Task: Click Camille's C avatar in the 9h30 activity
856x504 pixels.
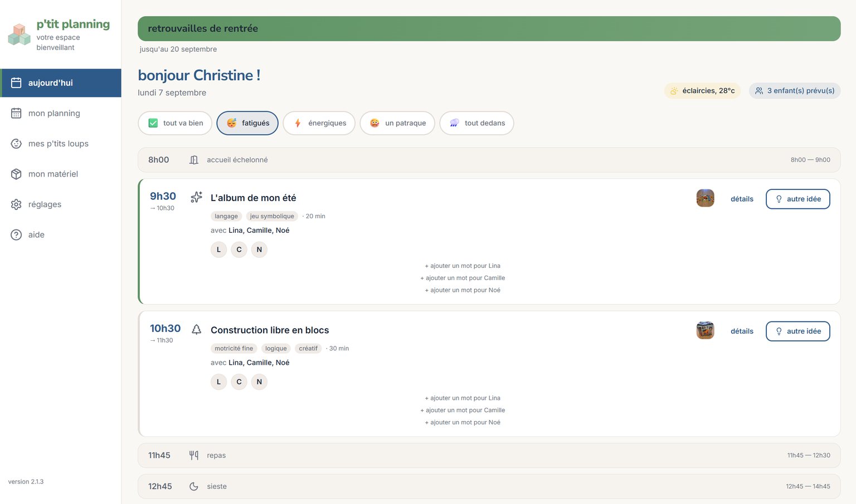Action: pyautogui.click(x=239, y=249)
